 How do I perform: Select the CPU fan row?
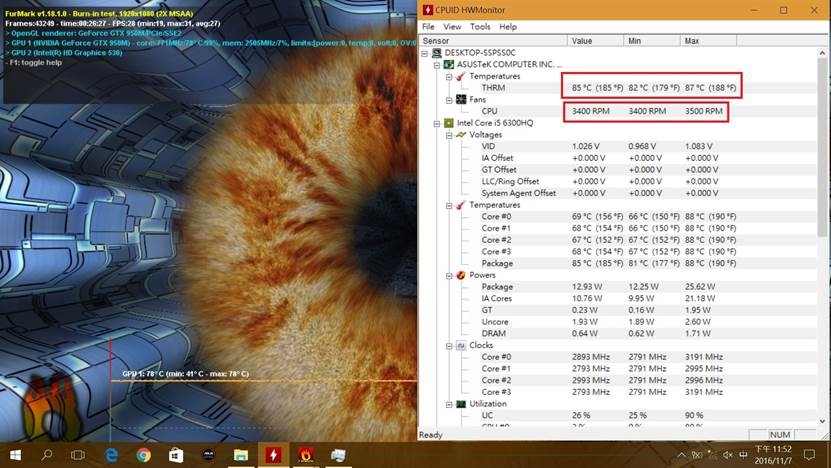(618, 111)
